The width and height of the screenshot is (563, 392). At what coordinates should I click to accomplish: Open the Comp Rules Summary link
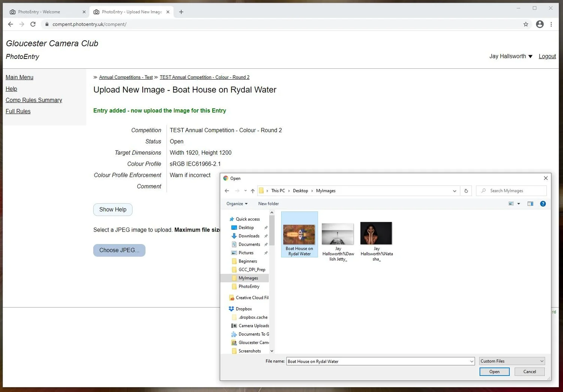coord(34,100)
